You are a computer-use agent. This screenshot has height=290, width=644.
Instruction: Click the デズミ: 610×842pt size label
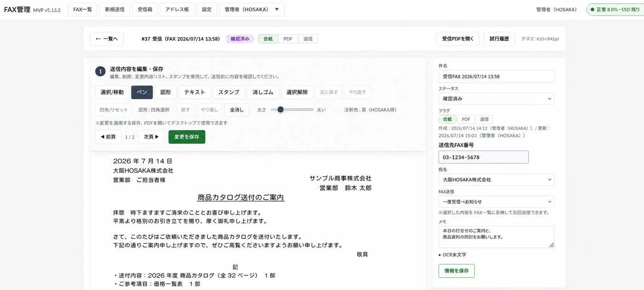[x=540, y=39]
